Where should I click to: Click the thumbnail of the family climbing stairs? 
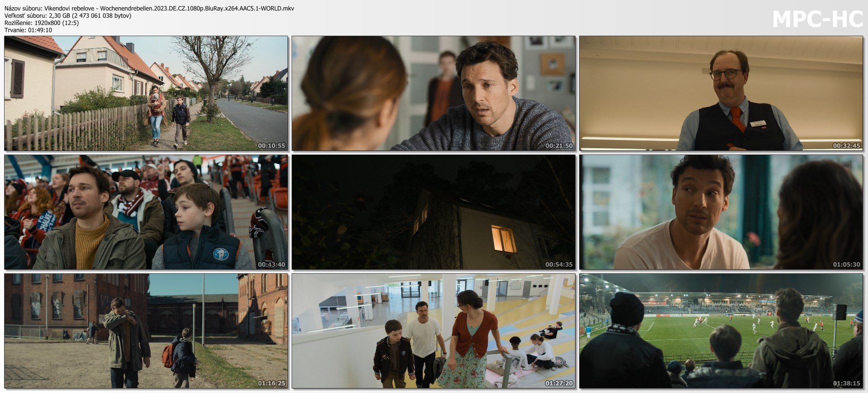(x=434, y=331)
